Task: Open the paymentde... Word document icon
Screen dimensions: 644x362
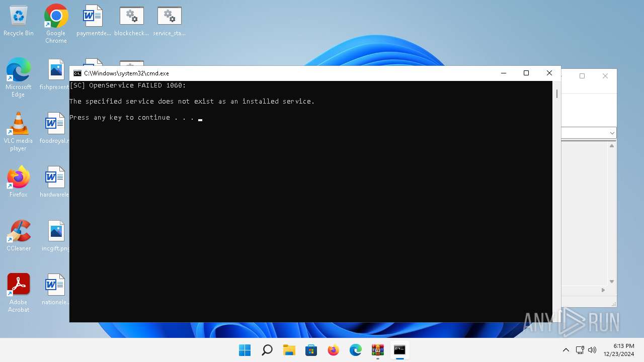Action: coord(94,21)
